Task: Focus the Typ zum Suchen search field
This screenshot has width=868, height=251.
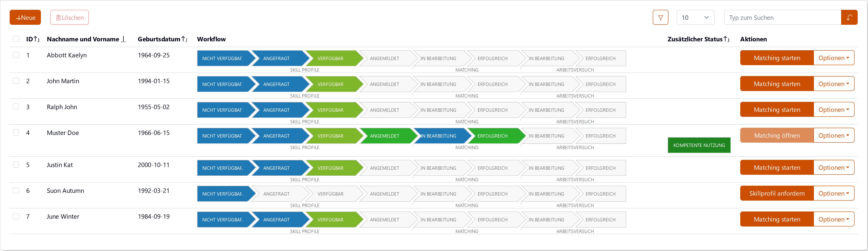Action: (782, 17)
